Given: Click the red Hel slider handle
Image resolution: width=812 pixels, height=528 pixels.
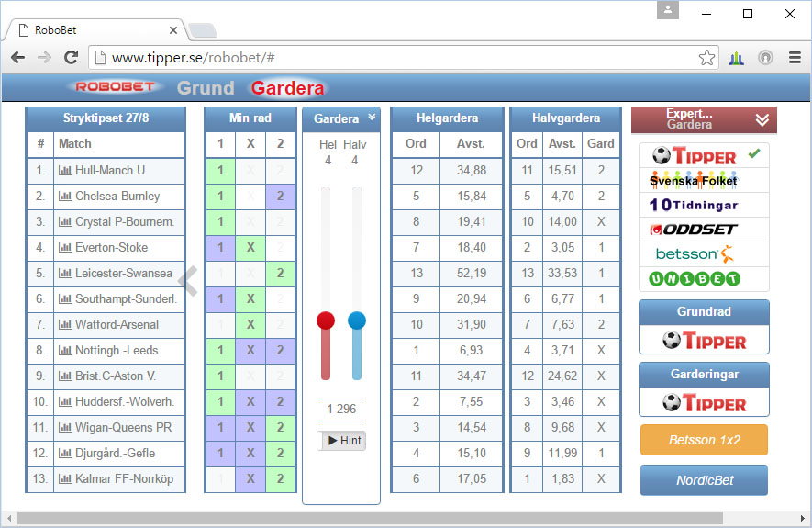Looking at the screenshot, I should [326, 320].
